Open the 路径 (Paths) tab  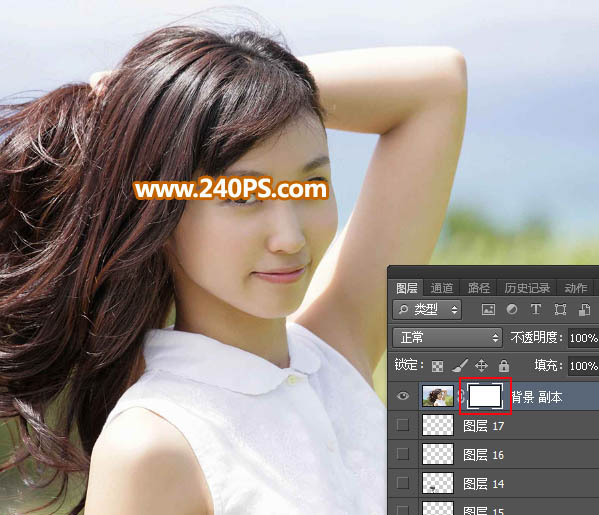click(479, 288)
